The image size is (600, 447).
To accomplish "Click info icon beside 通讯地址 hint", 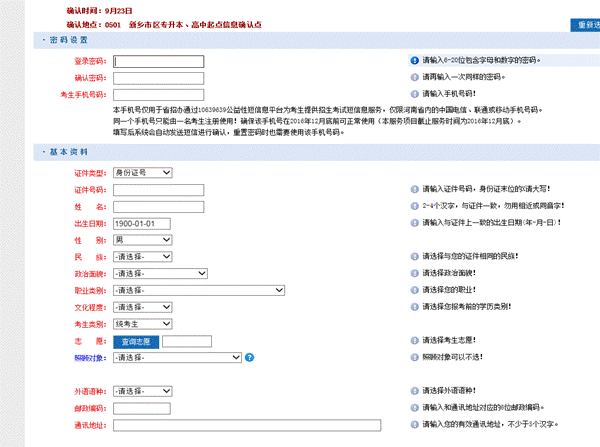I will [414, 424].
